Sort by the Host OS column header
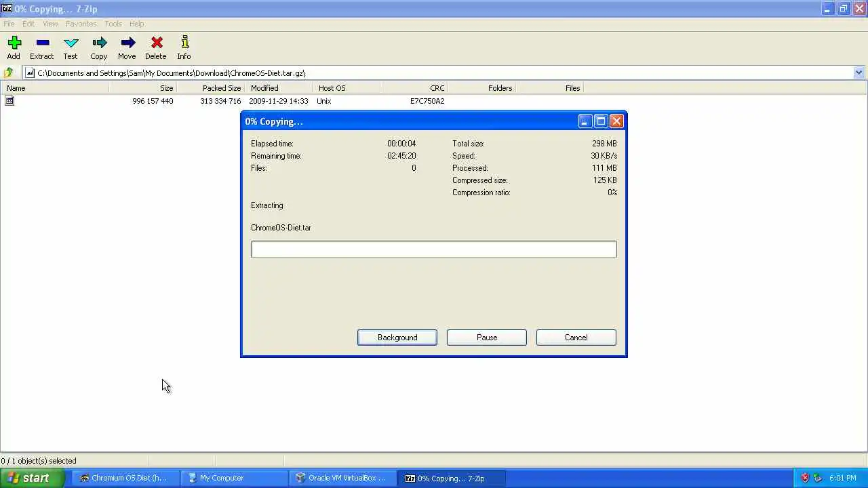 point(346,88)
